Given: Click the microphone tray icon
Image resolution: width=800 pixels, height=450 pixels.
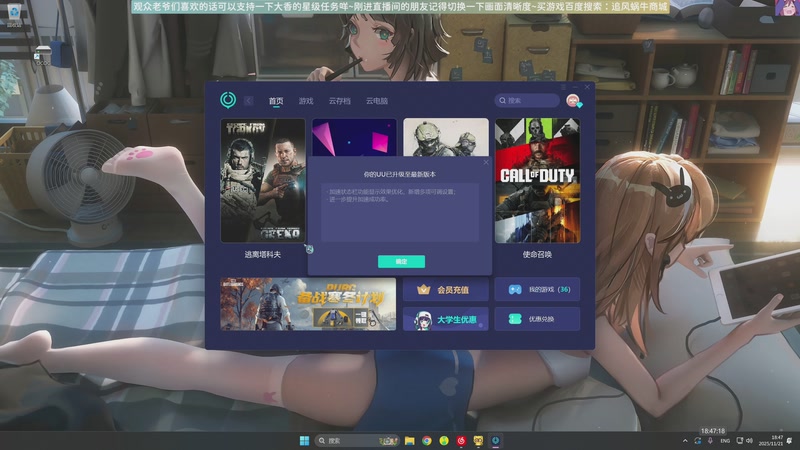Looking at the screenshot, I should (710, 441).
